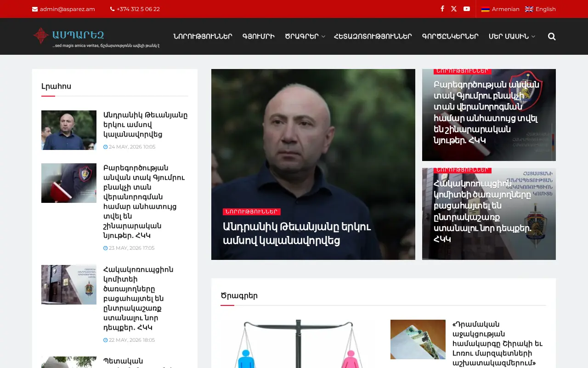Switch the site language to English

point(540,9)
